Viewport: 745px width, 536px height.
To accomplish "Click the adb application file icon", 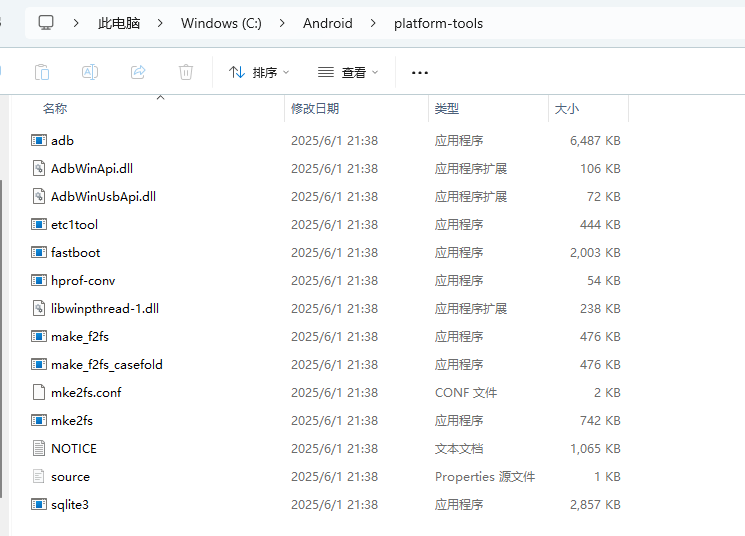I will pyautogui.click(x=39, y=140).
